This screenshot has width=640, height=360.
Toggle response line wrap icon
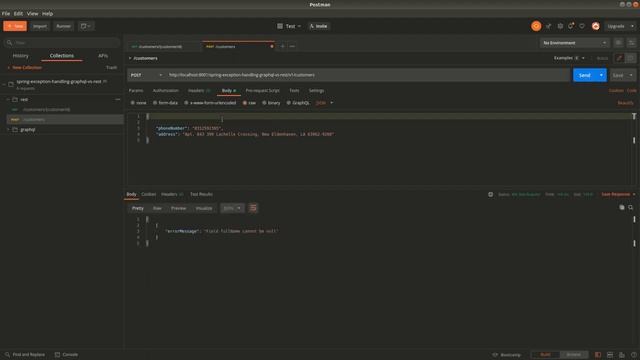tap(253, 208)
